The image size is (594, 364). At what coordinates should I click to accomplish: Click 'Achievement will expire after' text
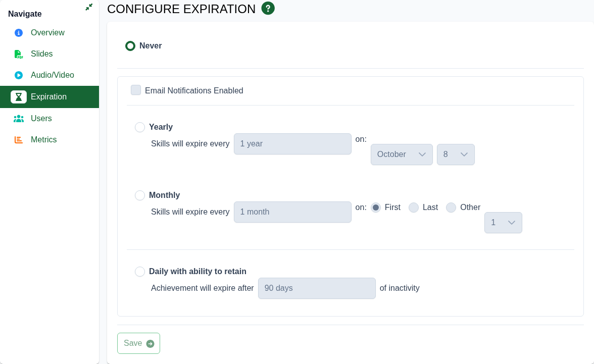coord(202,288)
